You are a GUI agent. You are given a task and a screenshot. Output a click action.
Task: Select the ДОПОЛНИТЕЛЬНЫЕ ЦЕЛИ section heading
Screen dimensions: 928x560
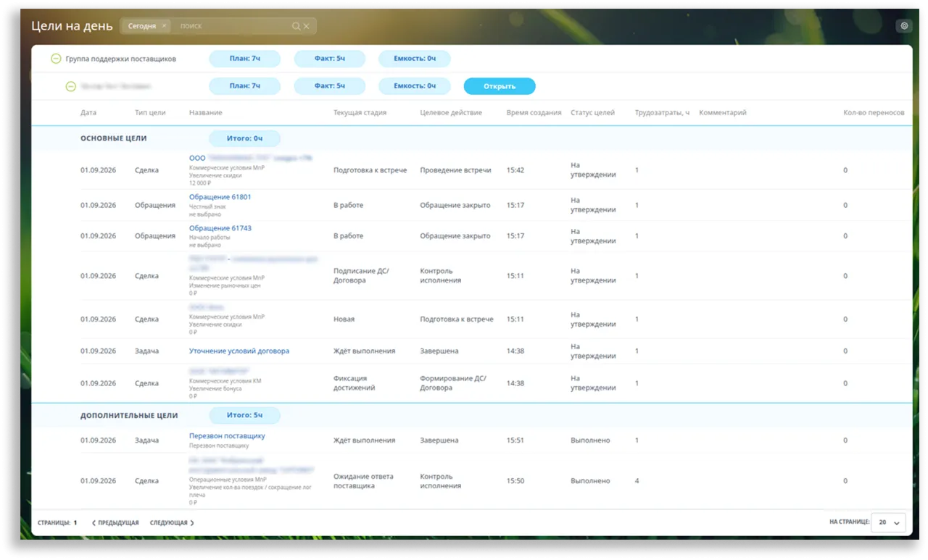[129, 416]
